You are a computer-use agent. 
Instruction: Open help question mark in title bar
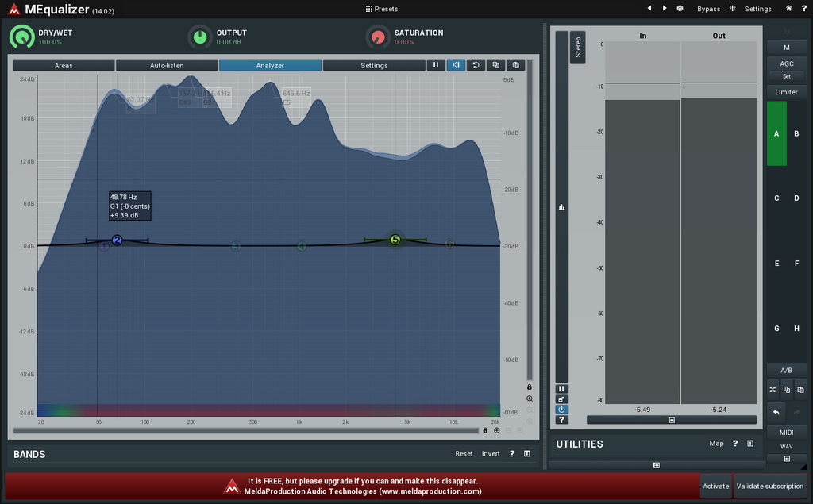(804, 8)
